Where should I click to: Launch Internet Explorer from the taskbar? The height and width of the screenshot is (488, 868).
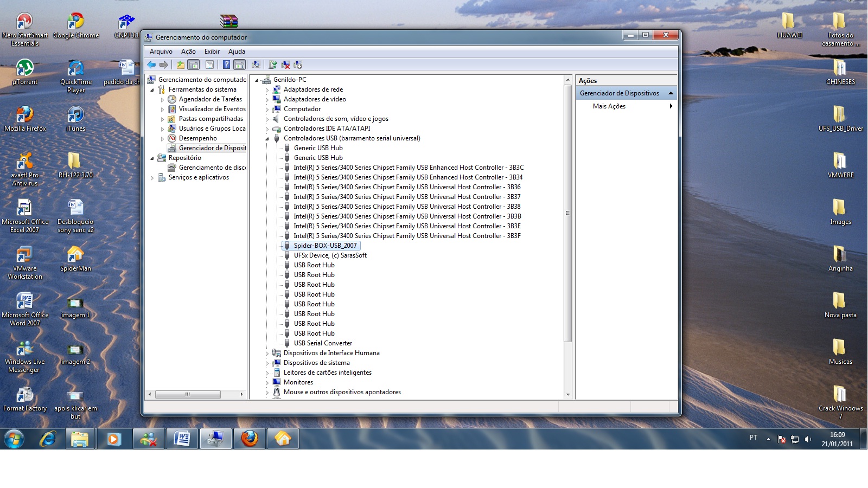(48, 439)
